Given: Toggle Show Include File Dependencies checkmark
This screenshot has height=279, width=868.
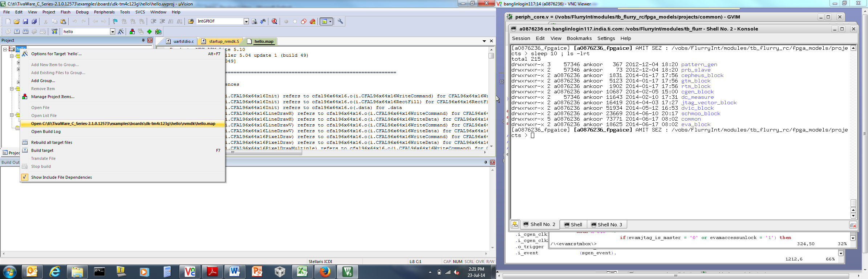Looking at the screenshot, I should pyautogui.click(x=25, y=177).
